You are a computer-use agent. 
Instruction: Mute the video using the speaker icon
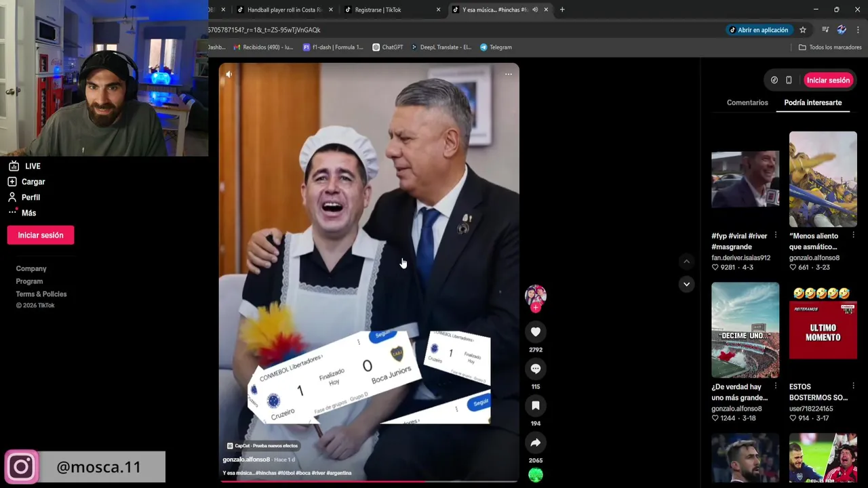click(229, 75)
